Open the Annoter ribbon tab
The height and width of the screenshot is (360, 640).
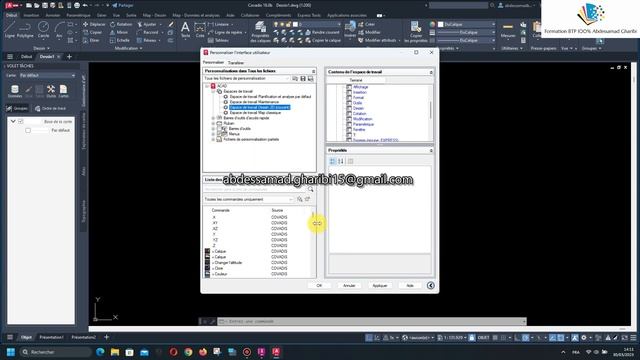click(x=53, y=16)
